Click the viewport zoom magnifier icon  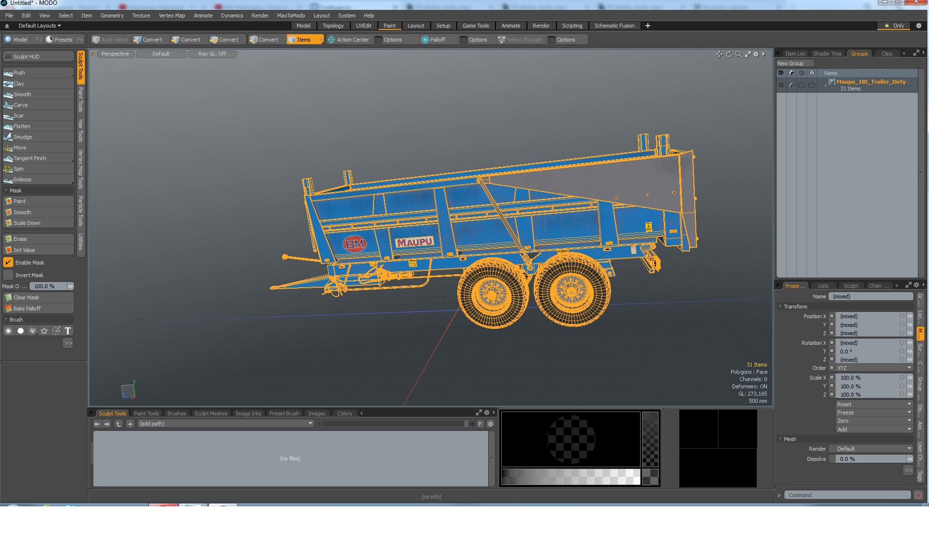[x=738, y=54]
